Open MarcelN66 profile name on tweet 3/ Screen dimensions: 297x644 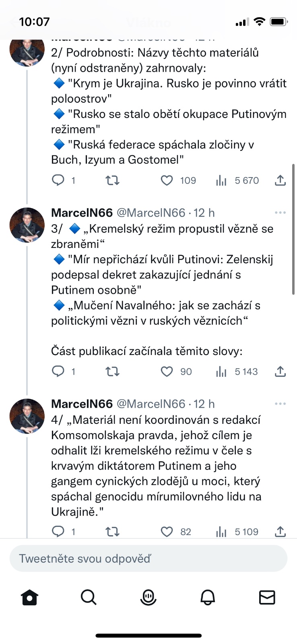82,213
